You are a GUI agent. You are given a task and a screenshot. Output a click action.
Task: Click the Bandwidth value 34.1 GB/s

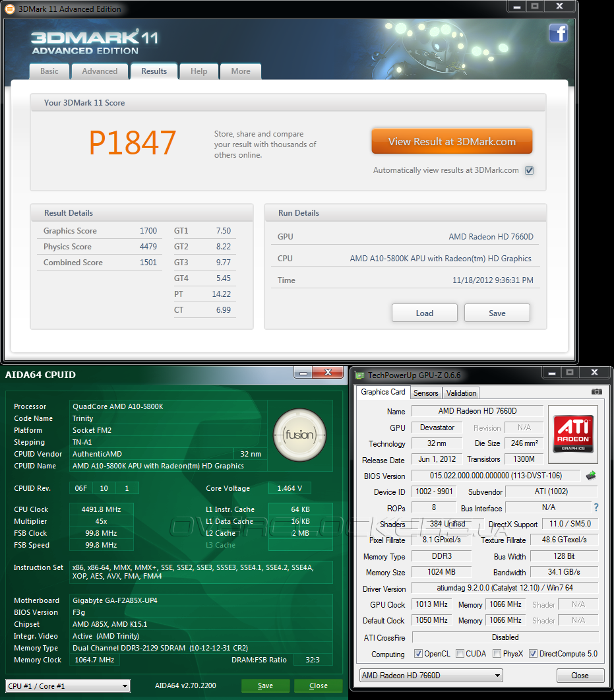(x=564, y=572)
